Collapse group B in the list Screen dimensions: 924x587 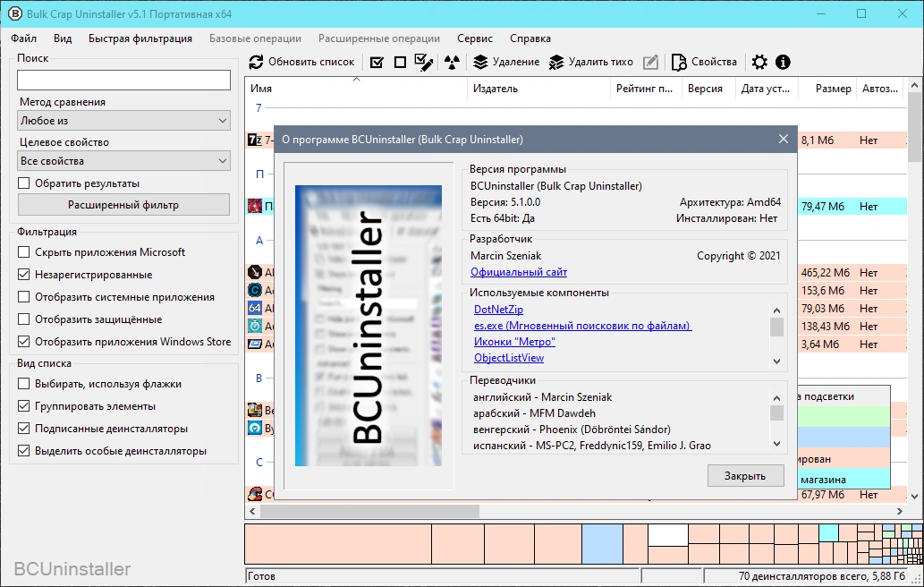tap(259, 378)
